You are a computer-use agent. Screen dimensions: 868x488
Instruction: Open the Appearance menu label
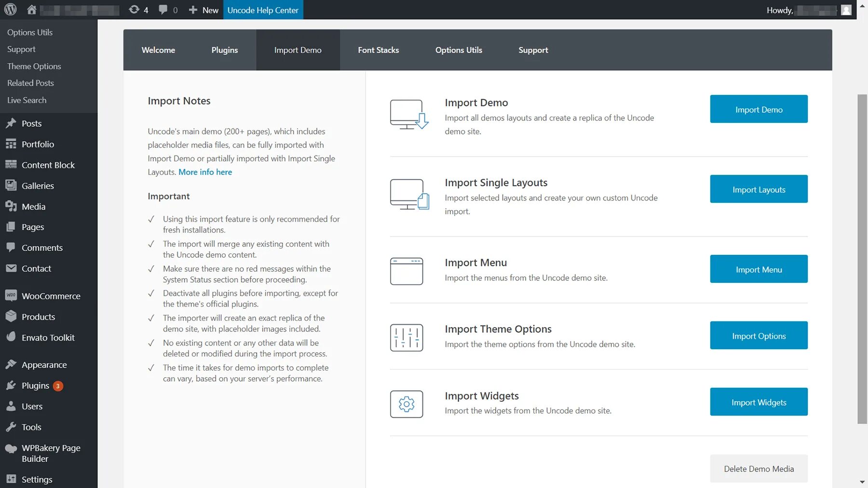click(44, 365)
